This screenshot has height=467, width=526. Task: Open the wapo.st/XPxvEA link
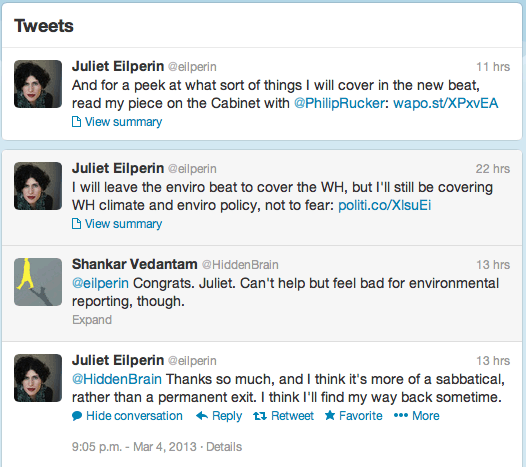[445, 103]
